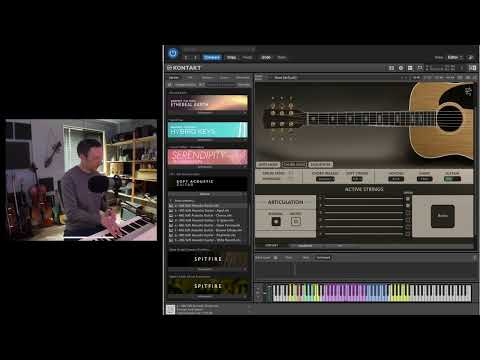Toggle the highlighted blue button in plugin header
The width and height of the screenshot is (480, 360).
(212, 57)
